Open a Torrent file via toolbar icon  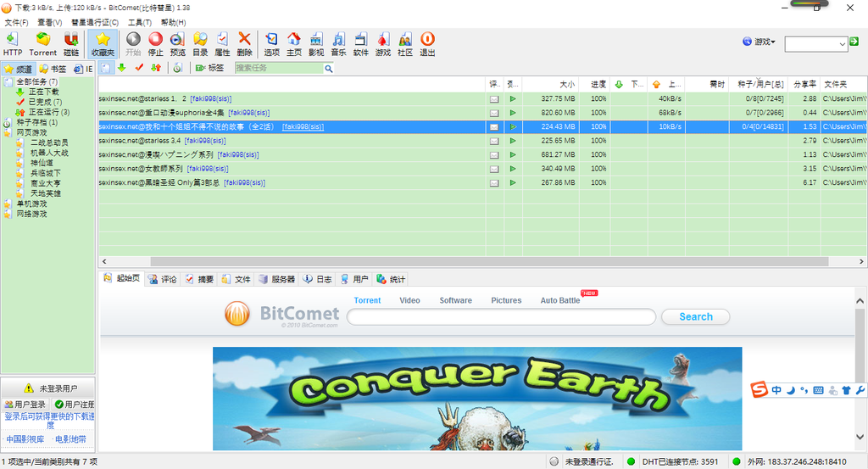[x=42, y=44]
